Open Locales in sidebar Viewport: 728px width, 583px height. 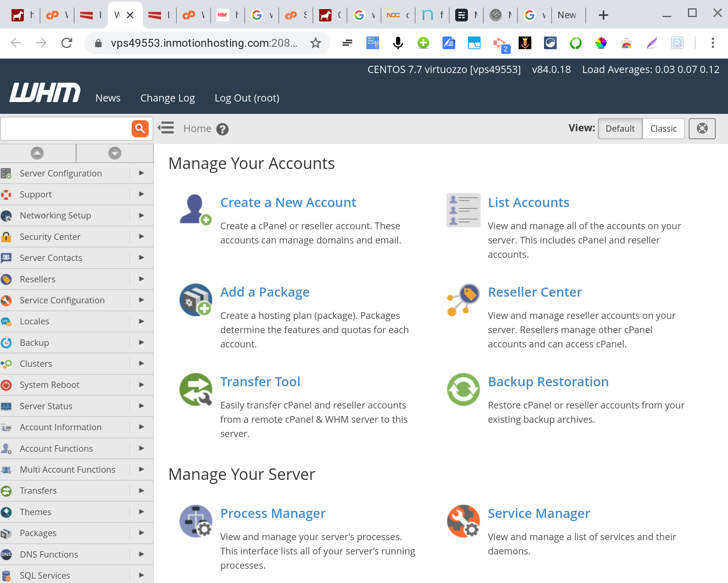coord(34,321)
